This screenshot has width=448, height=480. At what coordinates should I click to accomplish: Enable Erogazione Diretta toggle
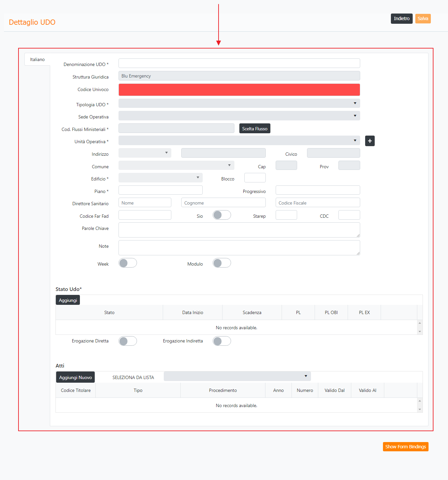tap(127, 341)
